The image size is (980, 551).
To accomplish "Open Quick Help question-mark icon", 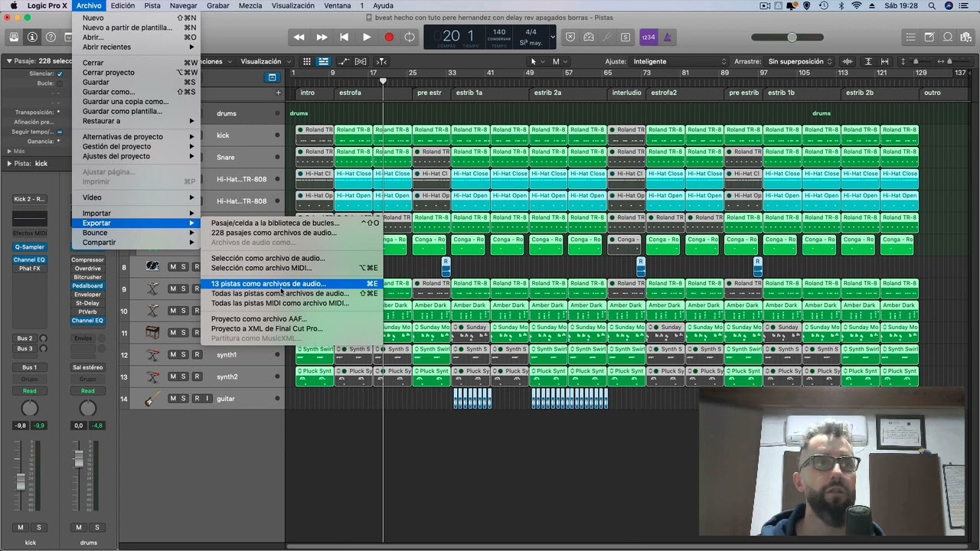I will click(x=51, y=37).
